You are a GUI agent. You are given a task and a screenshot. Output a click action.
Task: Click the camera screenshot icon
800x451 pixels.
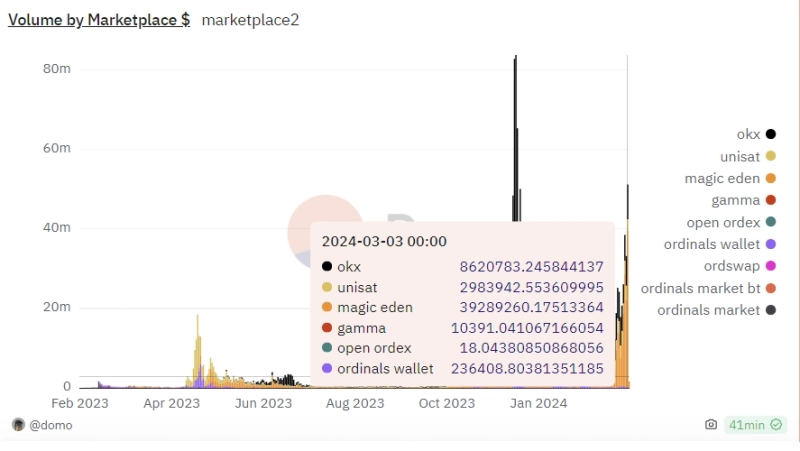[711, 425]
